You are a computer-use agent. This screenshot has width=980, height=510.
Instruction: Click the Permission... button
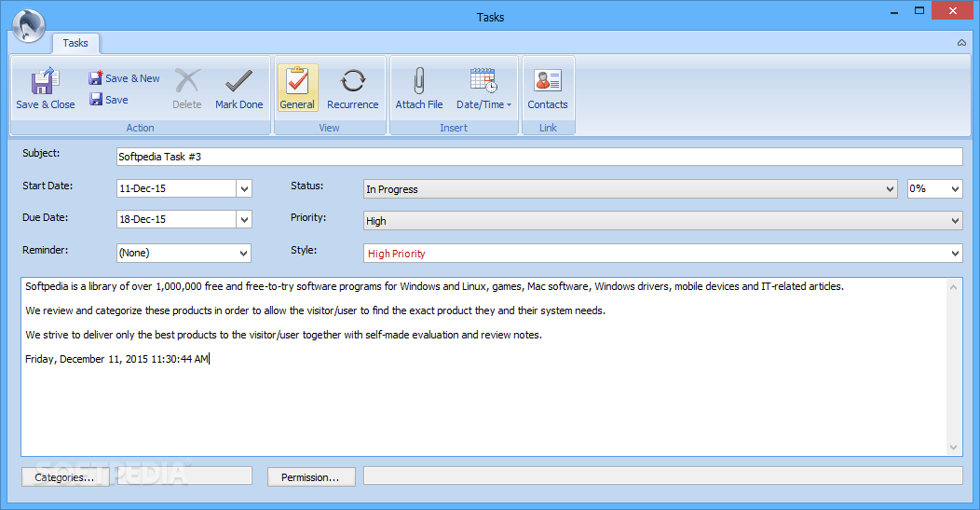pyautogui.click(x=311, y=477)
